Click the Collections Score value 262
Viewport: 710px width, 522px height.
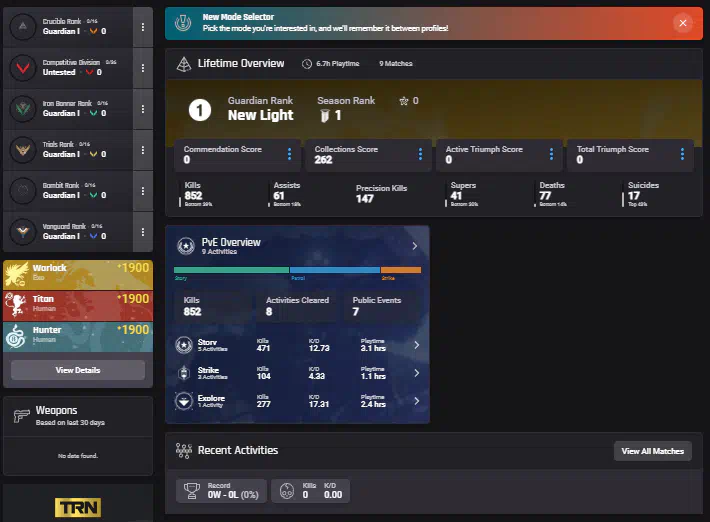pos(323,160)
